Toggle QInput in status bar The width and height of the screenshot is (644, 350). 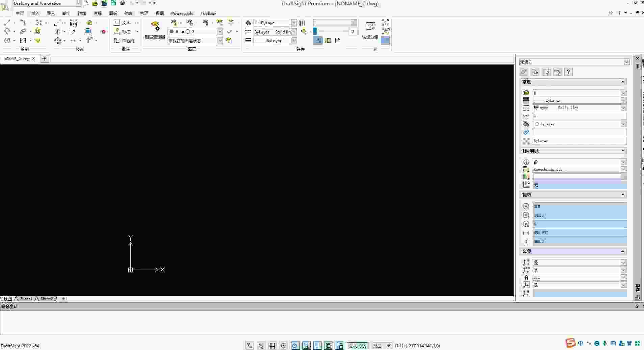(329, 346)
